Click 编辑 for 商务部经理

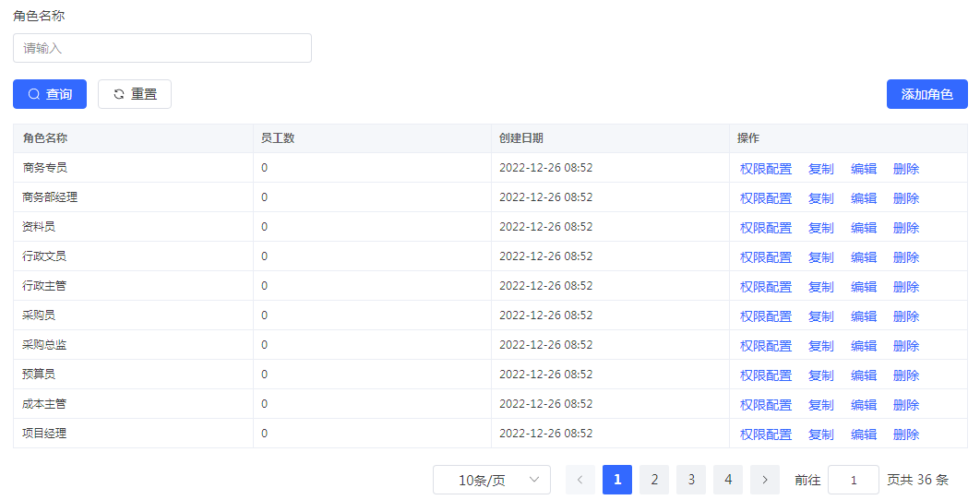click(x=863, y=198)
